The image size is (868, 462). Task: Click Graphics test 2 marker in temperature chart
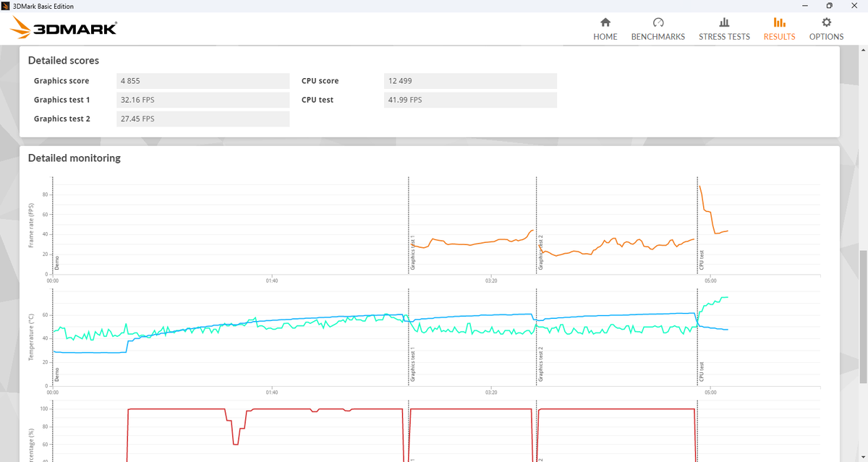540,364
